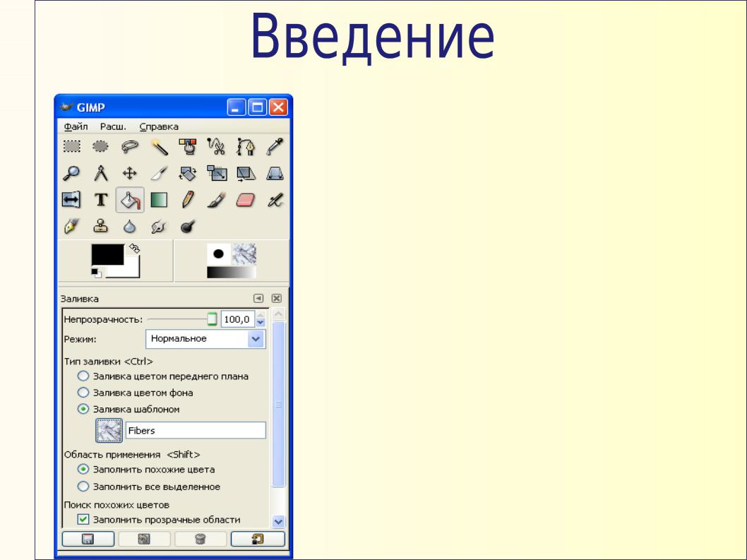Click the Fibers pattern name field
This screenshot has width=747, height=560.
[196, 430]
